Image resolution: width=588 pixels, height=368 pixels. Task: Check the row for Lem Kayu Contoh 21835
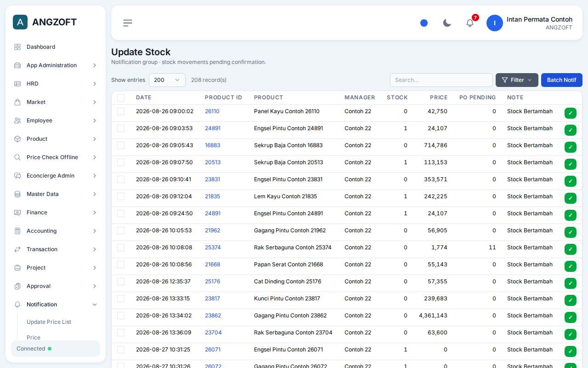coord(121,196)
